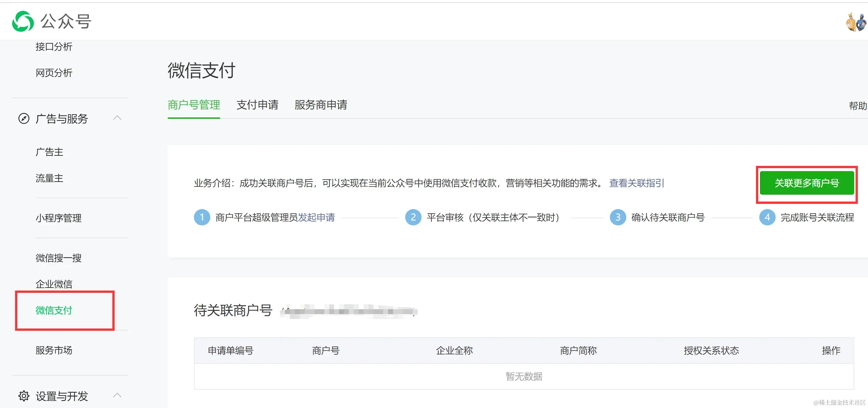Collapse the 设置与开发 section chevron
868x408 pixels.
[117, 396]
